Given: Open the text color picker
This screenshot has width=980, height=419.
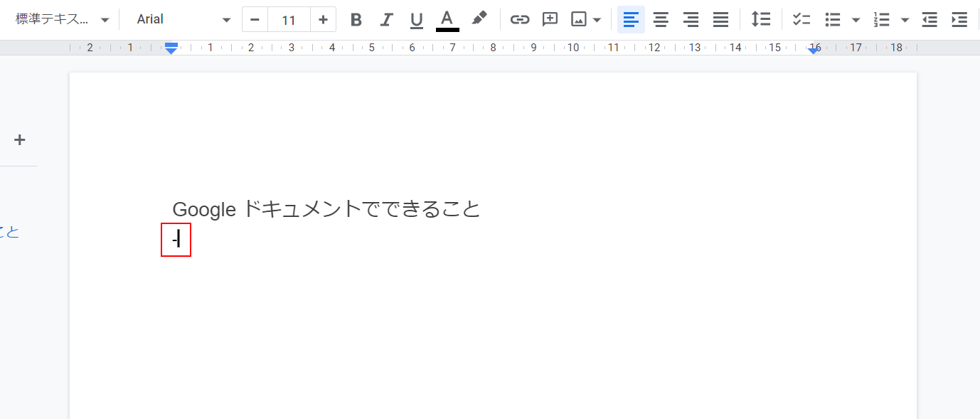Looking at the screenshot, I should click(447, 19).
